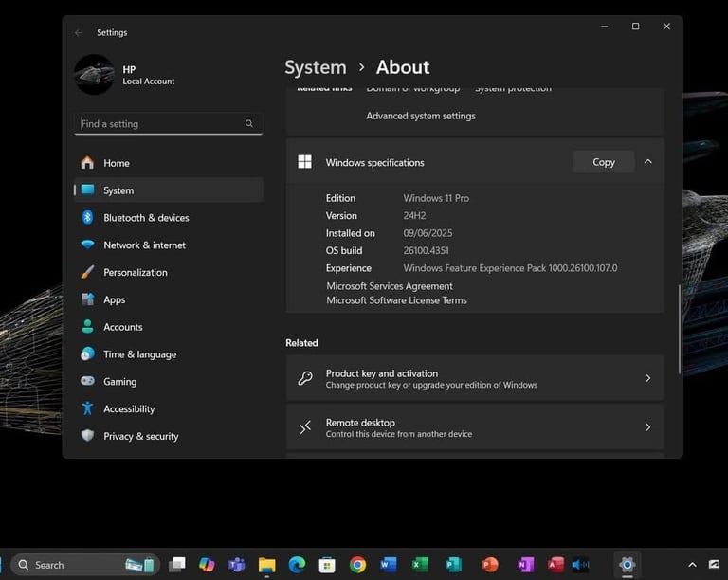Open Microsoft Store from the taskbar
This screenshot has width=728, height=580.
tap(327, 564)
